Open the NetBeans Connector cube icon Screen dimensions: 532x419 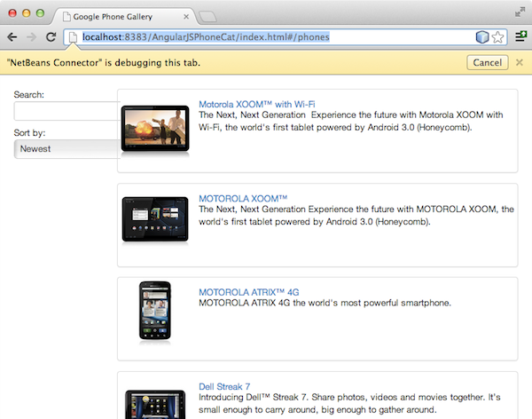(x=481, y=37)
